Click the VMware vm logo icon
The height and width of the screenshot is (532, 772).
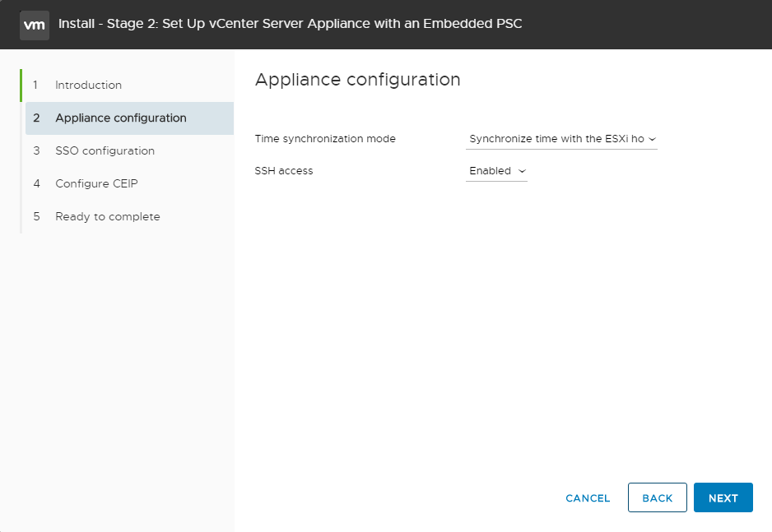[34, 24]
